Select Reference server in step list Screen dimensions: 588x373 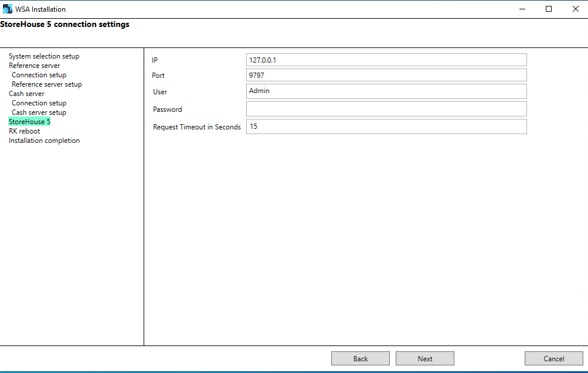[34, 66]
